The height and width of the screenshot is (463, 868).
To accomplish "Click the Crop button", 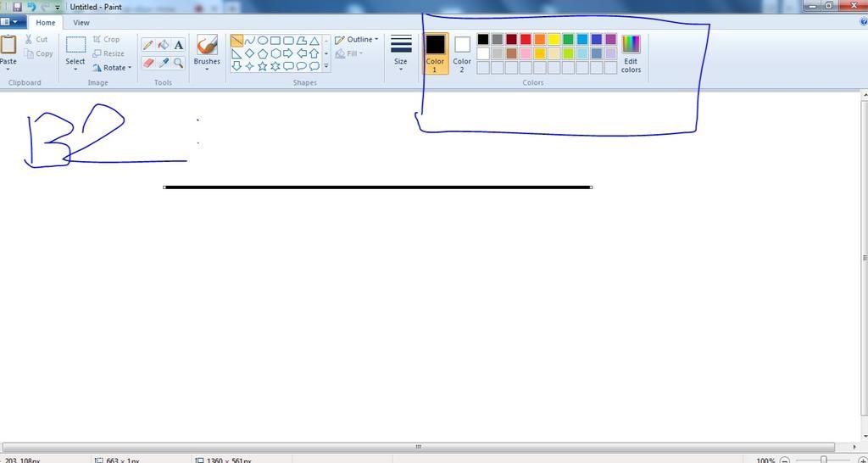I will point(106,39).
